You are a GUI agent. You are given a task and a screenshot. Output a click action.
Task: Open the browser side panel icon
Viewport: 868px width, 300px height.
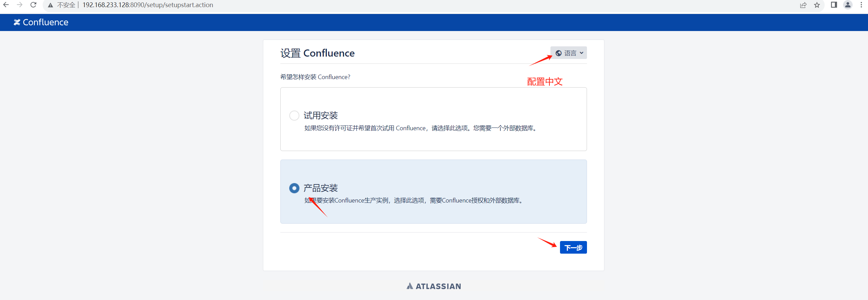pyautogui.click(x=834, y=5)
